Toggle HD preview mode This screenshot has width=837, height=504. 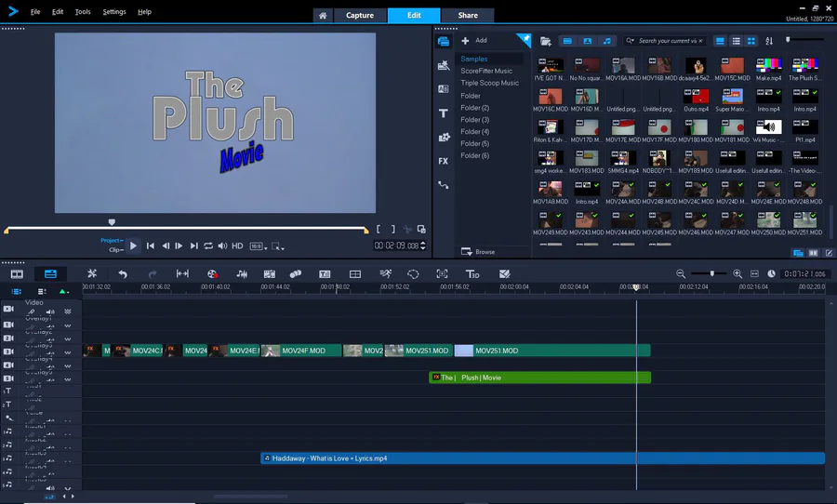tap(237, 245)
